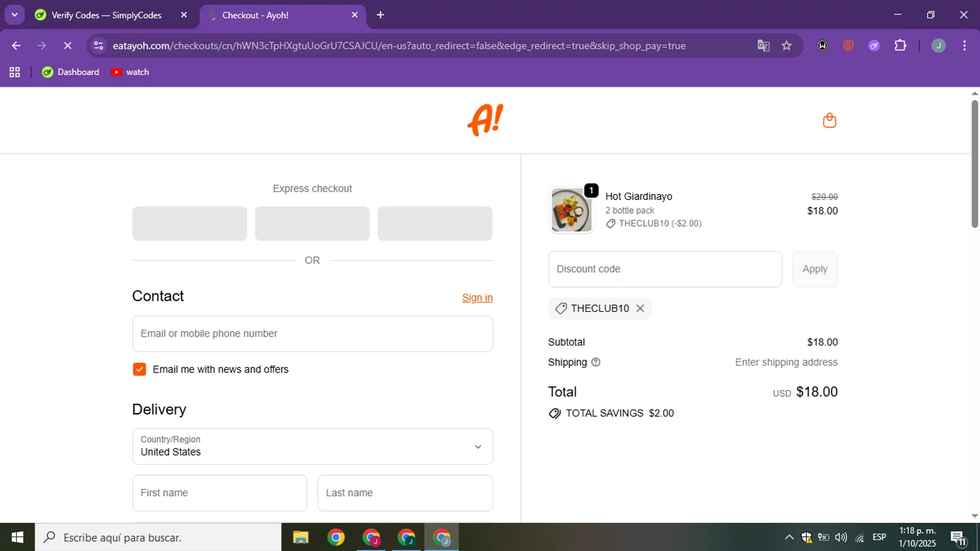Viewport: 980px width, 551px height.
Task: Click the middle express checkout button
Action: point(312,224)
